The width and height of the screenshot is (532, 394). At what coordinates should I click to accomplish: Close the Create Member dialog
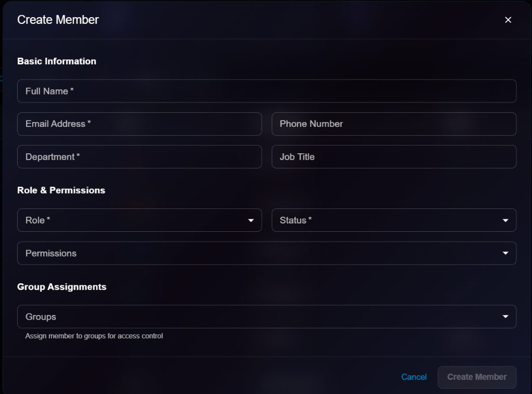click(x=508, y=20)
